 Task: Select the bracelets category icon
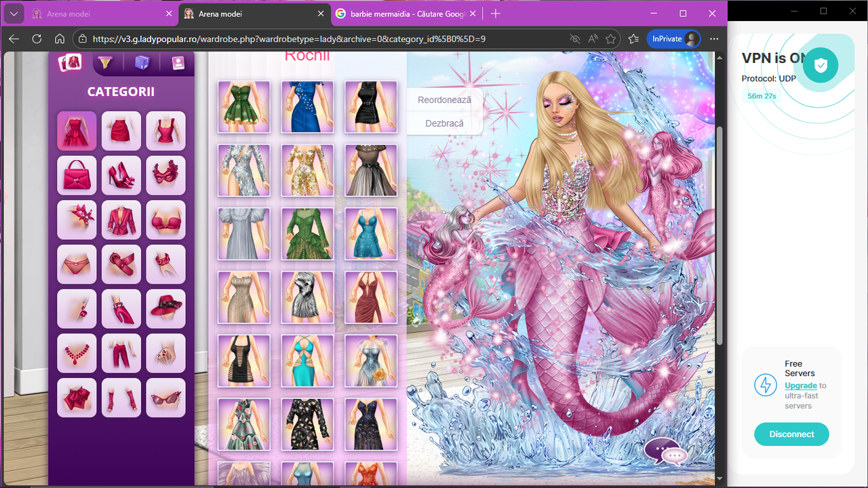pyautogui.click(x=165, y=264)
